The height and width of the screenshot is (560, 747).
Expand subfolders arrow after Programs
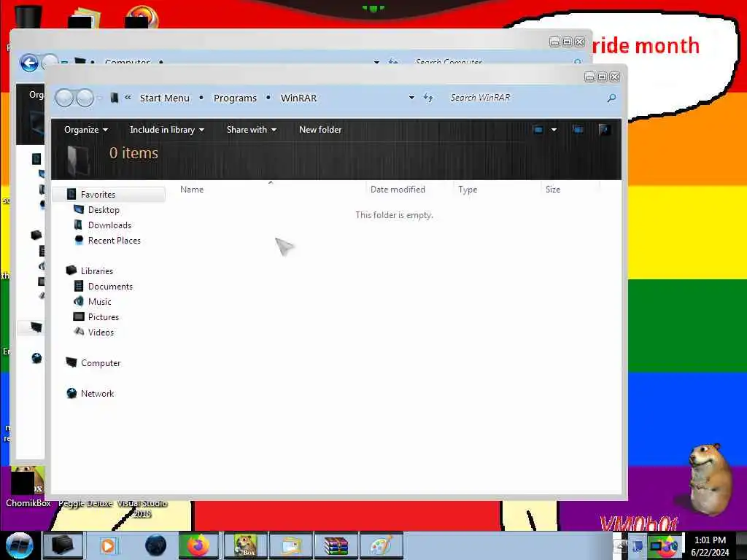(x=268, y=98)
